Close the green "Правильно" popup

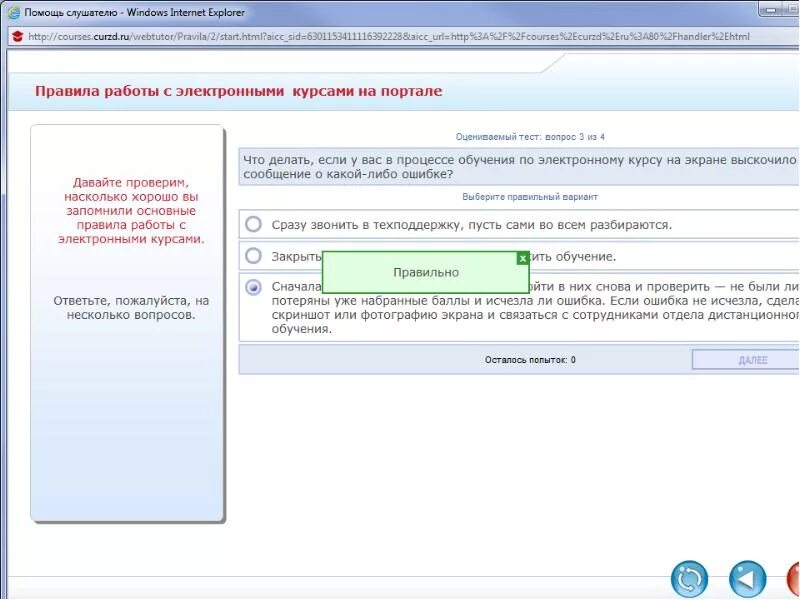click(x=522, y=259)
